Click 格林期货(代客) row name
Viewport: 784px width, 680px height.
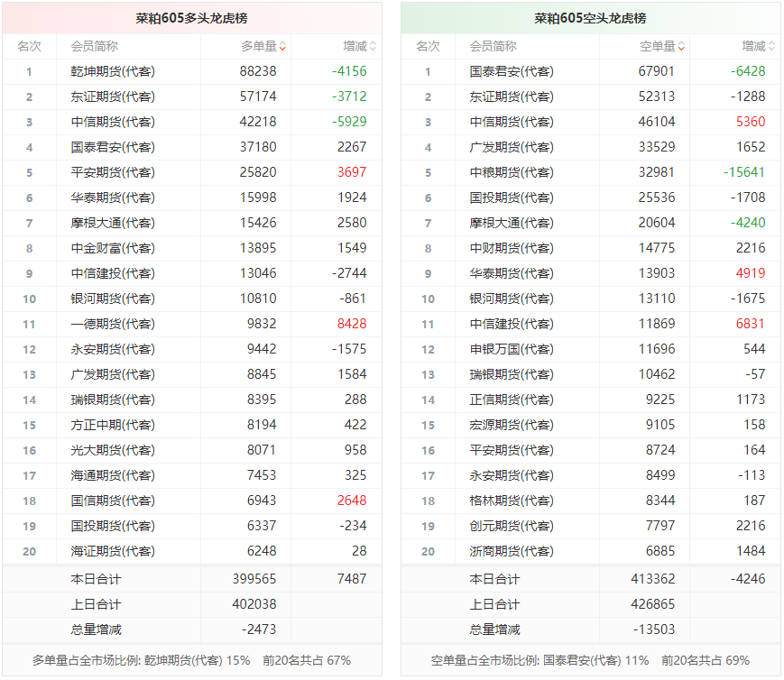(x=512, y=501)
